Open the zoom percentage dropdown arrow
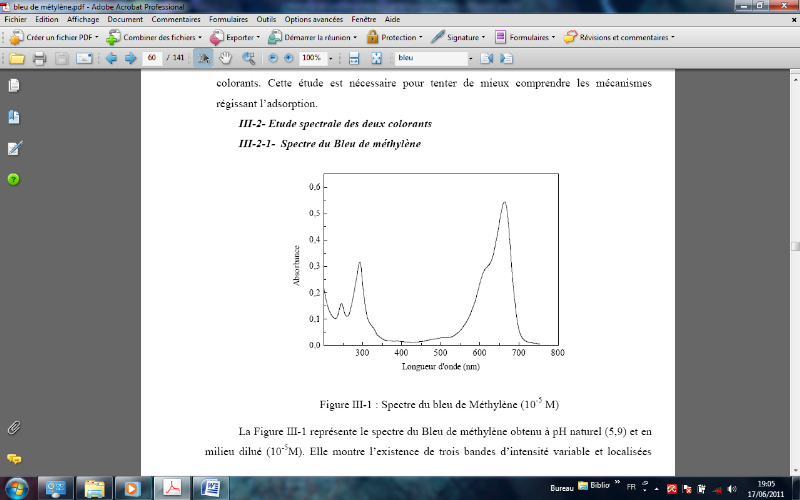 tap(331, 59)
